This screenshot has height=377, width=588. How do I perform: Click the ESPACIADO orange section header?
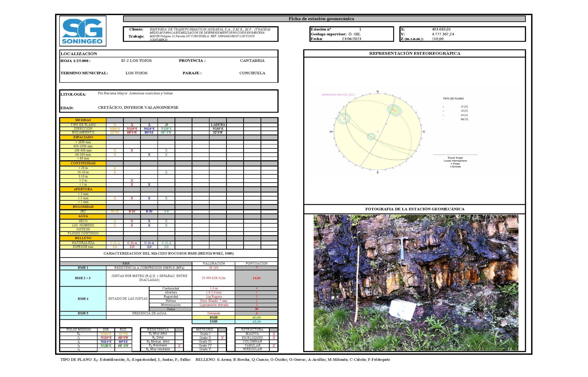pyautogui.click(x=83, y=137)
